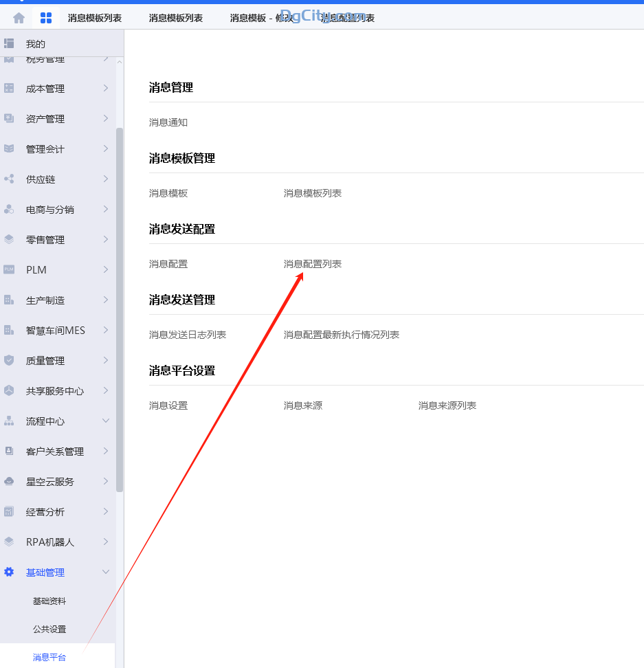The width and height of the screenshot is (644, 668).
Task: Select the 成本管理 module icon in sidebar
Action: pos(9,88)
